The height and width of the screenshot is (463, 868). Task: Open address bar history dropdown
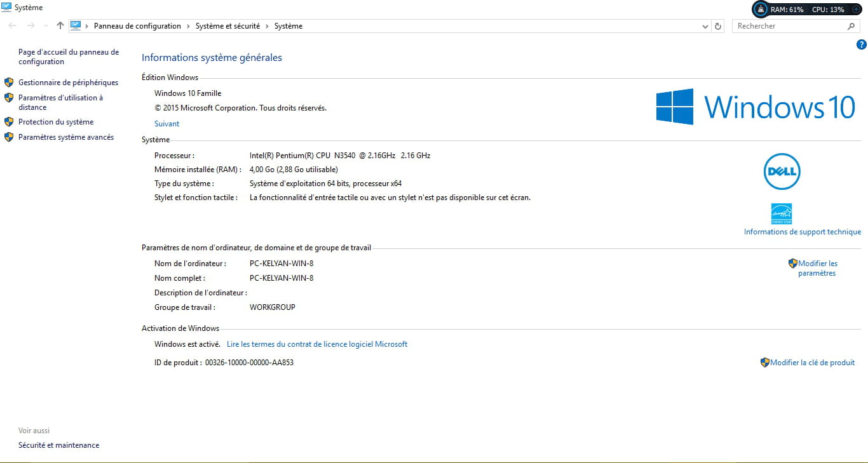(705, 26)
